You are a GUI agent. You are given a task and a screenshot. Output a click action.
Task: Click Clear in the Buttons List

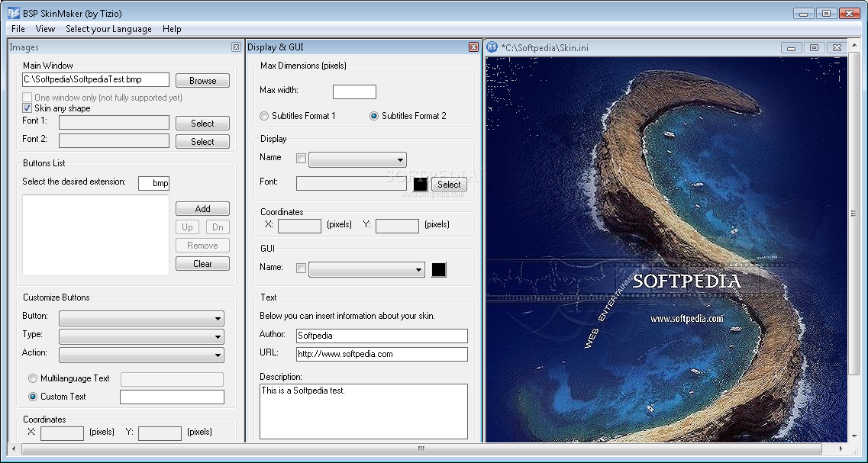coord(202,264)
